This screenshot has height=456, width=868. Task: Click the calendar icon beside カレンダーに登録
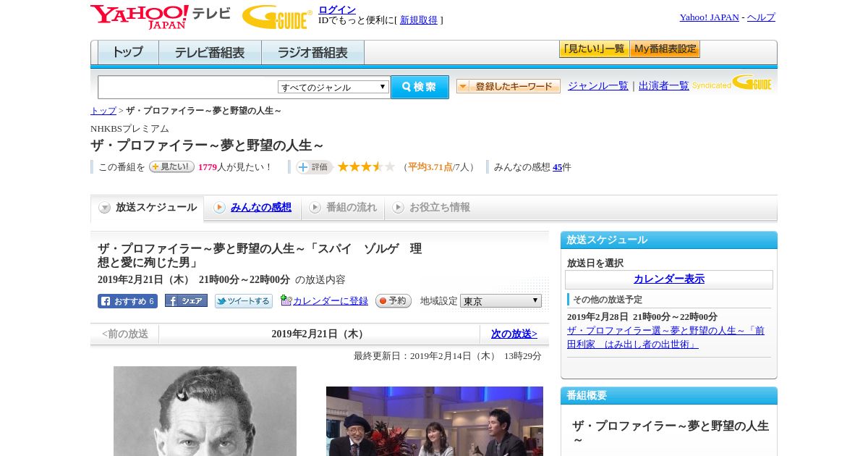286,300
